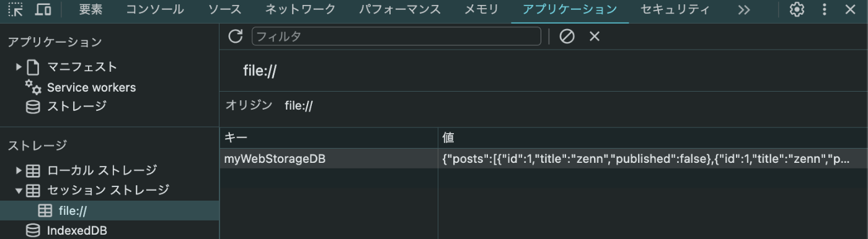Refresh the storage view with reload icon

236,37
